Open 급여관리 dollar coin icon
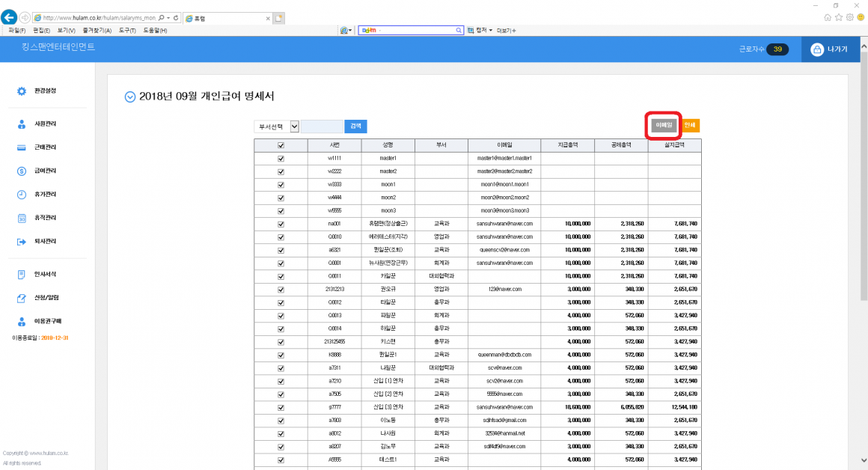The image size is (868, 470). (22, 171)
